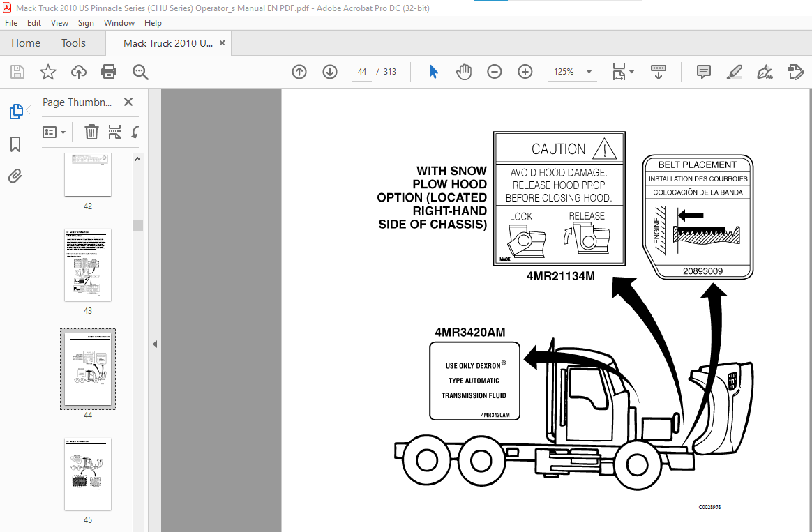Open the find text magnifier tool
Image resolution: width=812 pixels, height=532 pixels.
140,72
